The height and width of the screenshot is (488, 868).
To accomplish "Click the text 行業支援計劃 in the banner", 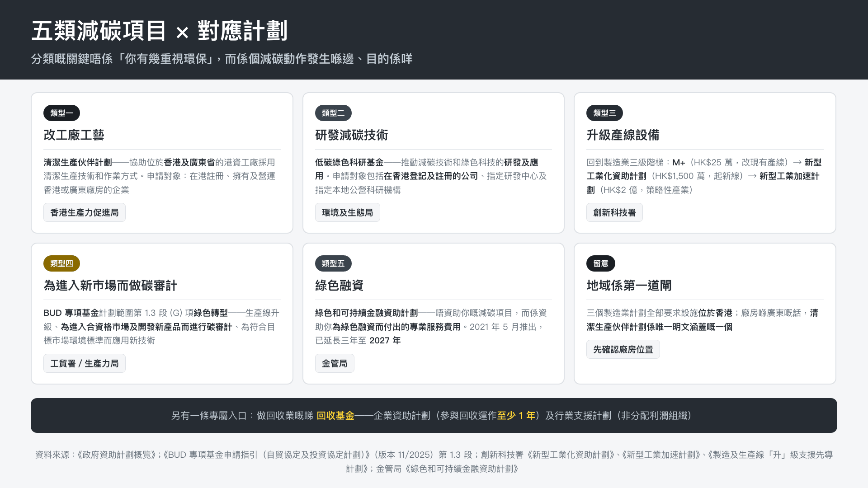I will click(x=583, y=416).
